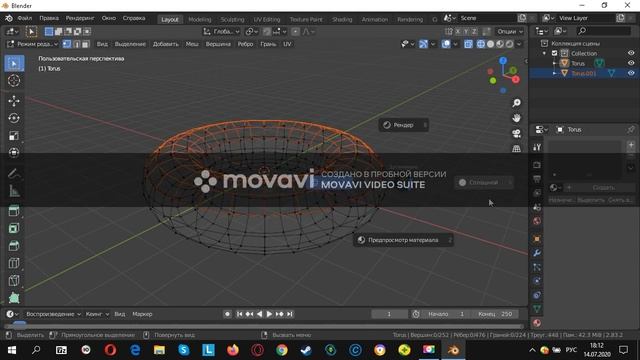Expand the Torus.001 outliner item
640x360 pixels.
(x=554, y=73)
